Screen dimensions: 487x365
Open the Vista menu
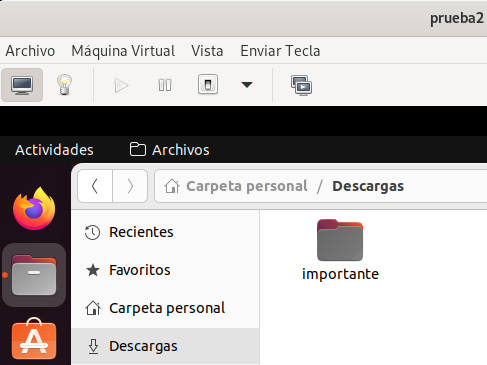point(207,51)
